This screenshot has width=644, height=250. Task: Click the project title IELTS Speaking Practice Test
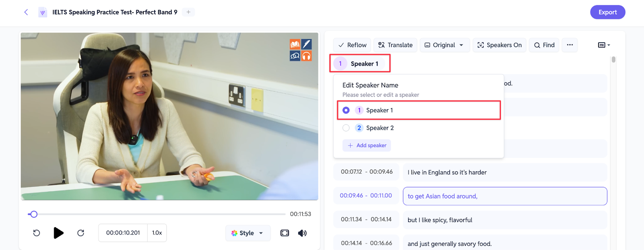click(115, 12)
